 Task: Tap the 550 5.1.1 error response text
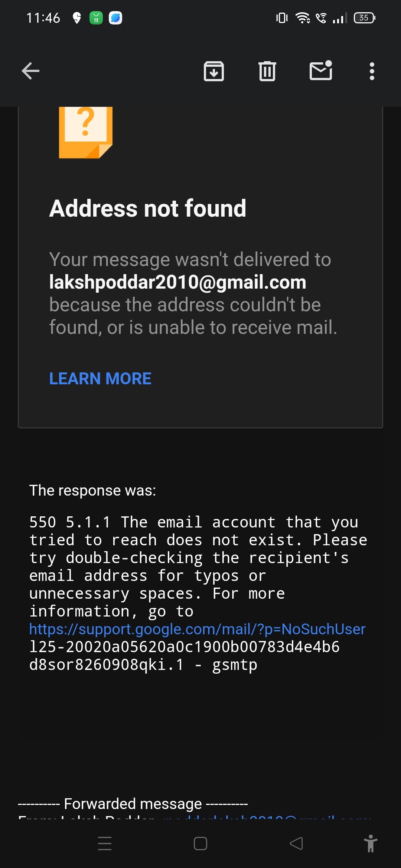point(198,594)
